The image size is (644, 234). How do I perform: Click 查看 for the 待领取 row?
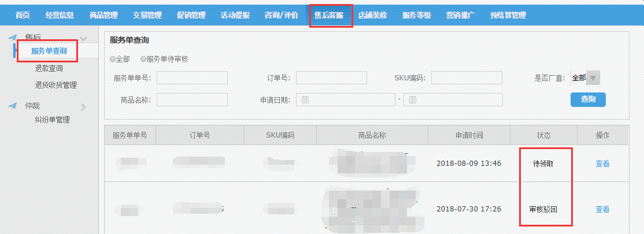pos(602,164)
